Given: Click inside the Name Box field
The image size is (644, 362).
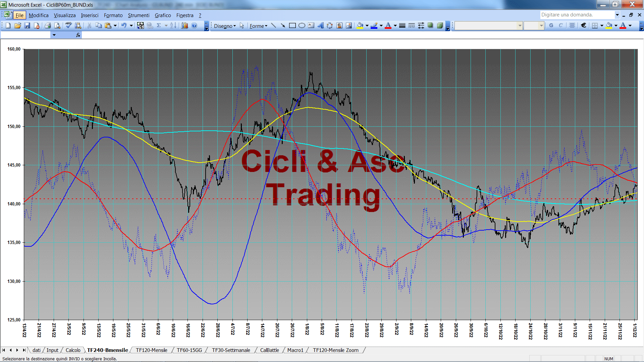Looking at the screenshot, I should tap(25, 35).
